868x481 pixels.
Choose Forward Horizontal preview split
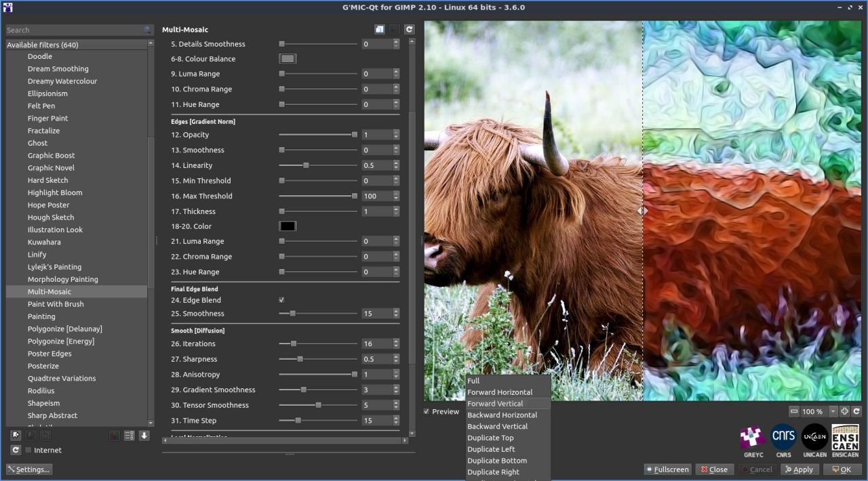coord(508,392)
